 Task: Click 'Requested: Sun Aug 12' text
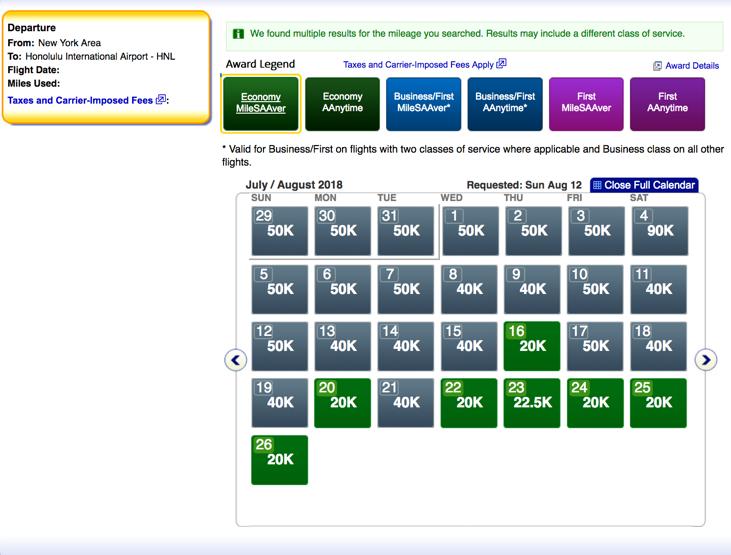point(524,185)
